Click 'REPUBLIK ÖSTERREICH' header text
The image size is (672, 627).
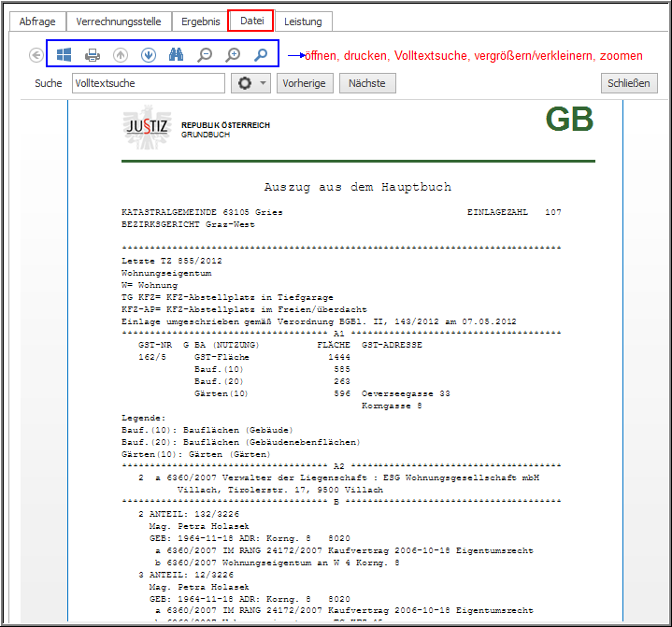tap(225, 125)
